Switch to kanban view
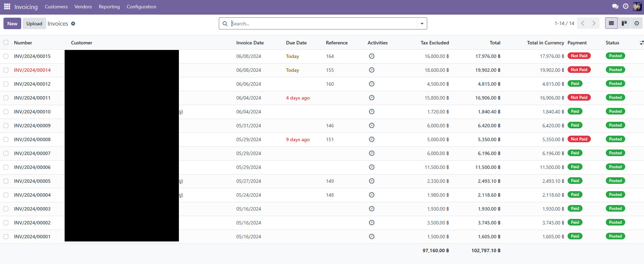The height and width of the screenshot is (264, 644). point(624,23)
